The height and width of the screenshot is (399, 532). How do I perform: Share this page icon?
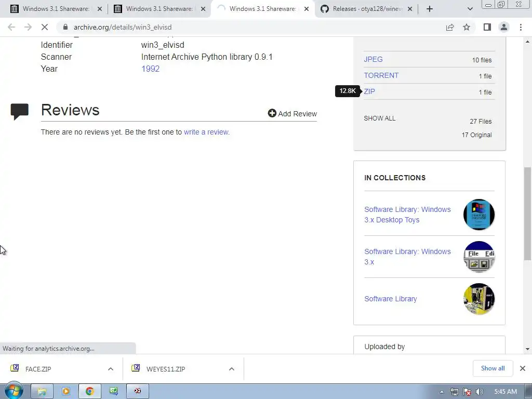click(x=450, y=27)
